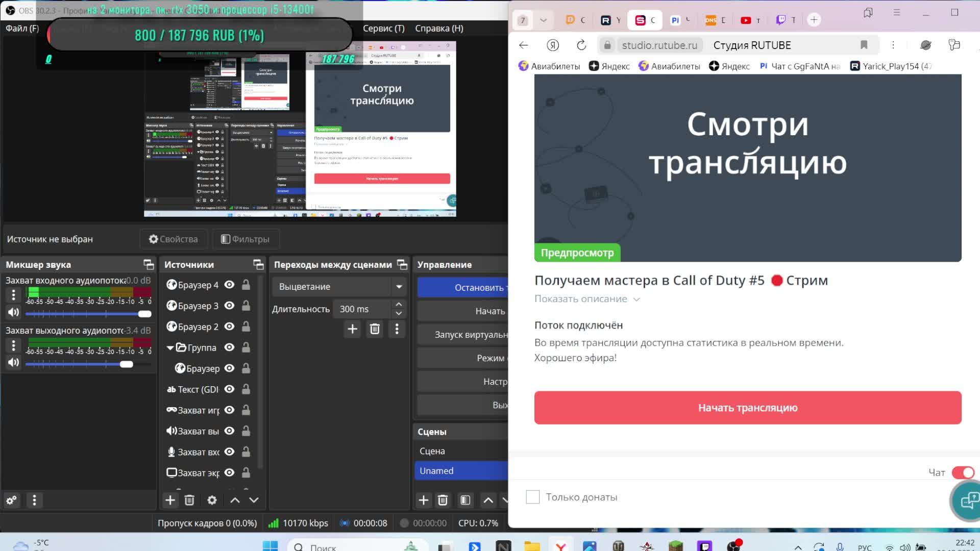
Task: Click Остановить streaming button in OBS
Action: [x=463, y=287]
